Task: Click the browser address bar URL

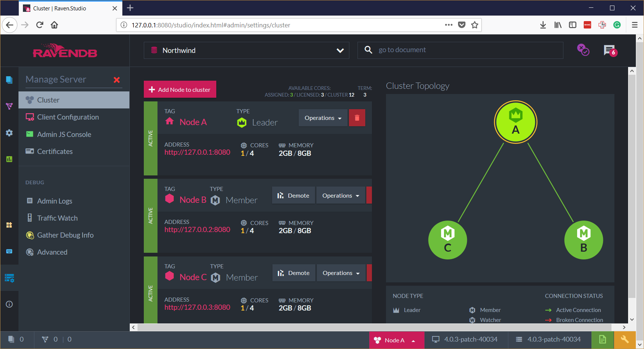Action: pyautogui.click(x=211, y=25)
